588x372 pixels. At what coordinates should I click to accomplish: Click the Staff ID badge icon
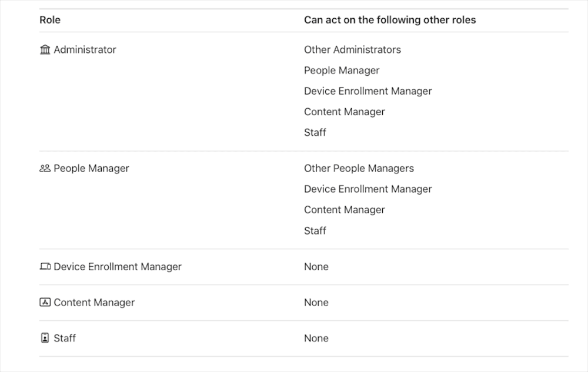click(45, 339)
